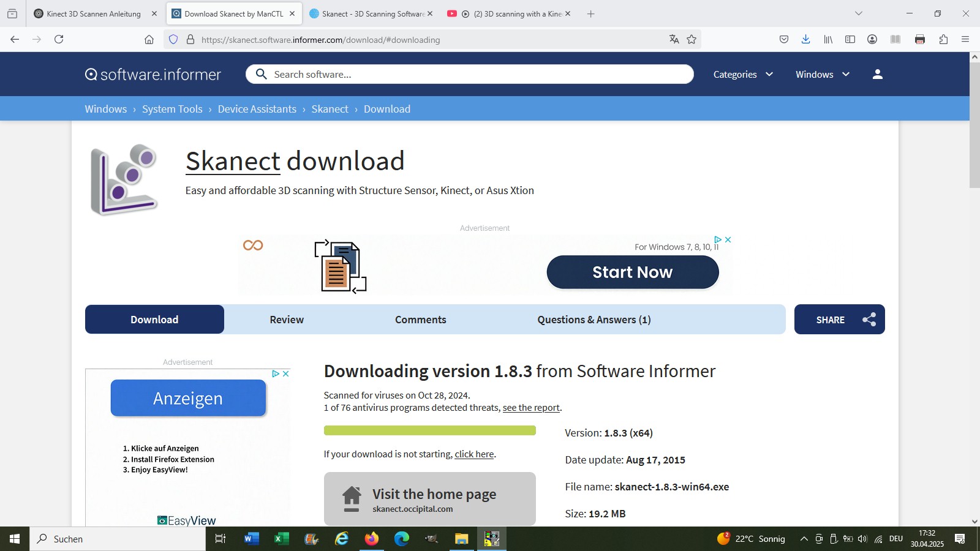Click the SHARE button
This screenshot has width=980, height=551.
click(x=839, y=320)
